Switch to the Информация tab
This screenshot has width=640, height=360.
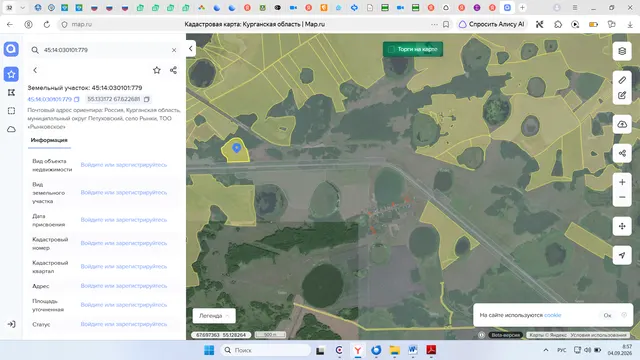tap(49, 140)
